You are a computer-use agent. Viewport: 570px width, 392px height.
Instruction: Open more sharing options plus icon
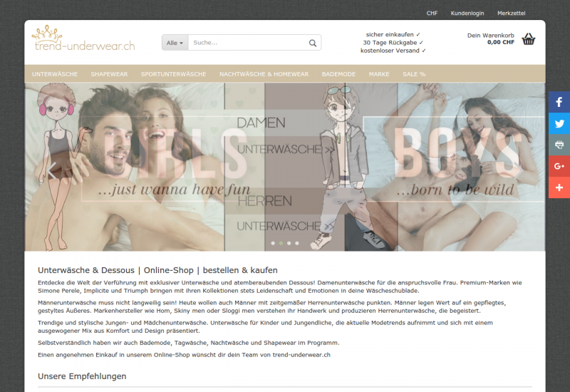559,187
